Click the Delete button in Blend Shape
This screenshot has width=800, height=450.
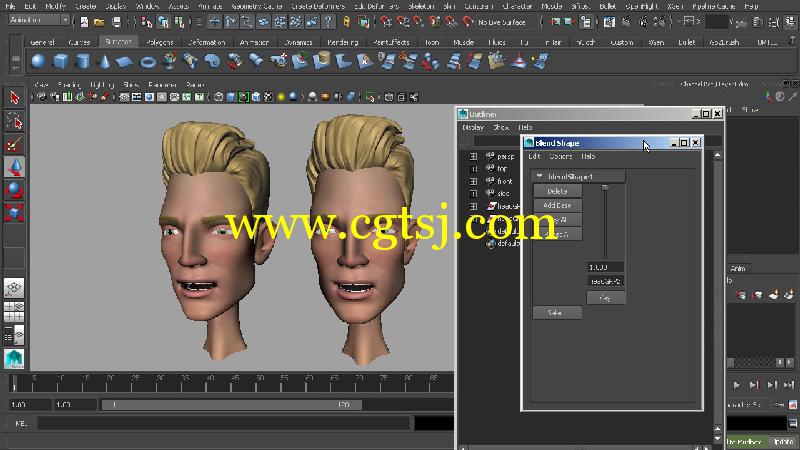pos(557,191)
